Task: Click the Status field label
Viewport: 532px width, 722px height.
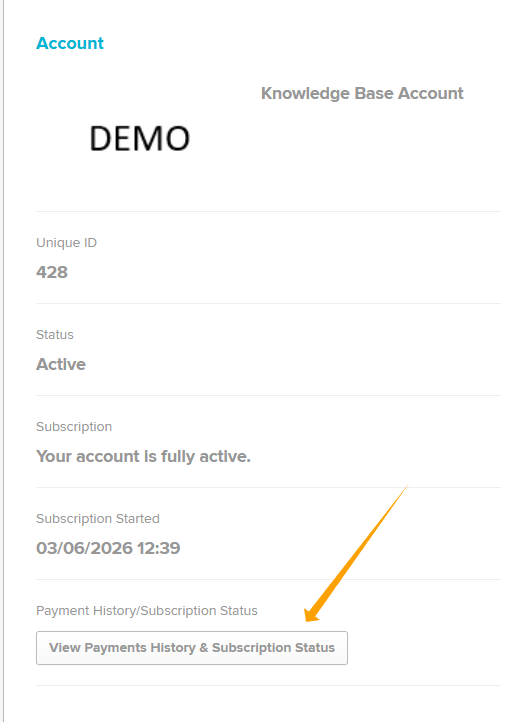Action: [55, 334]
